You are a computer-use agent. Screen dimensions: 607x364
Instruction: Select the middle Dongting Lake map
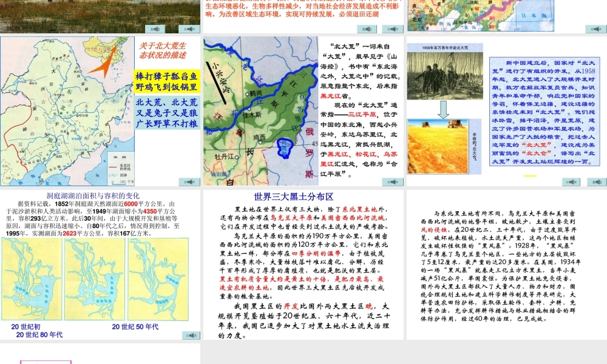coord(95,279)
